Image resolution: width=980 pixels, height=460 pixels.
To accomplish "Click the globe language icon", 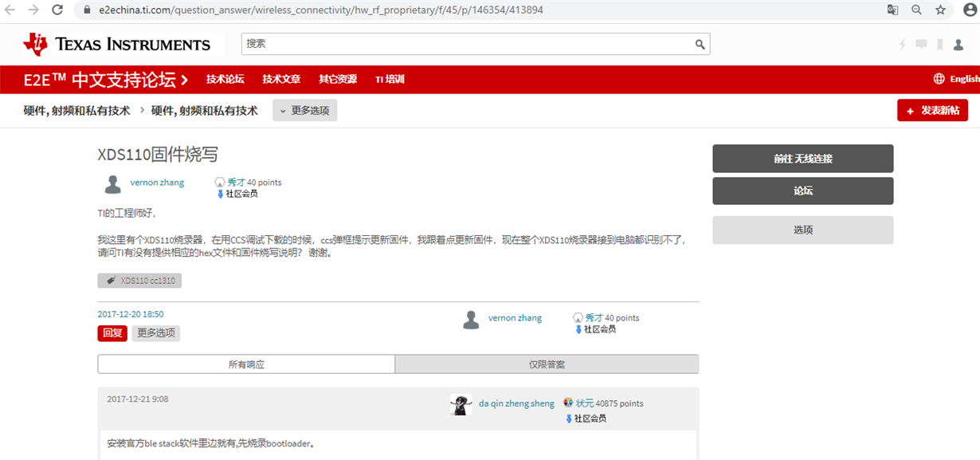I will tap(939, 79).
